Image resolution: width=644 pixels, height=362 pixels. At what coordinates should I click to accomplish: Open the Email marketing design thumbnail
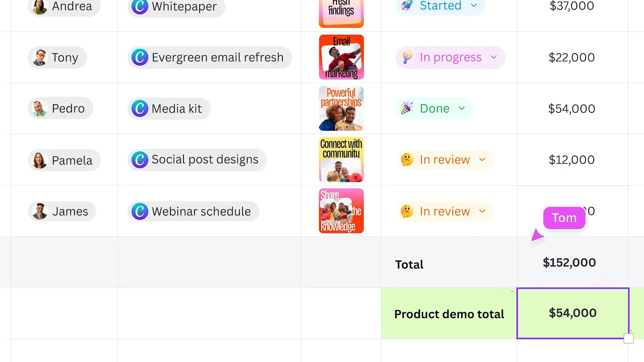coord(341,57)
